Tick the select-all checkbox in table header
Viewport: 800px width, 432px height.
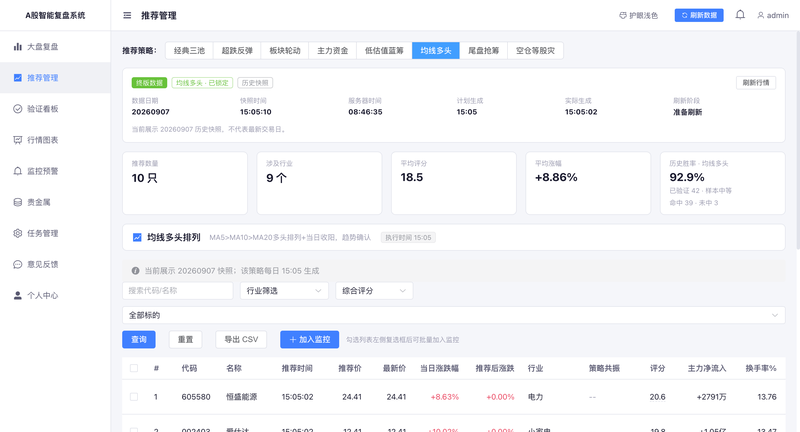(134, 368)
